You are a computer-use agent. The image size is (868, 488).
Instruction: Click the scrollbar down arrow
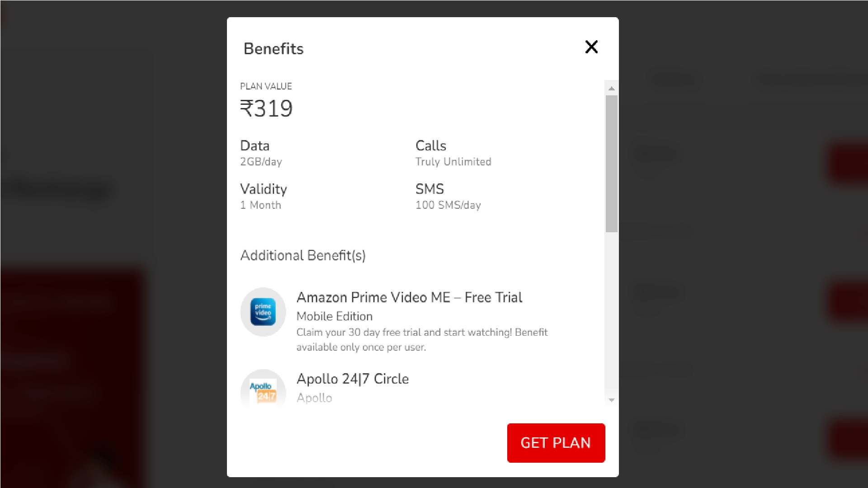pyautogui.click(x=611, y=400)
